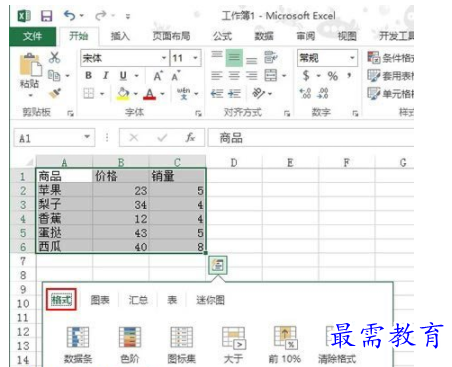Click the wén phonetic guide icon
The height and width of the screenshot is (367, 452).
point(183,94)
